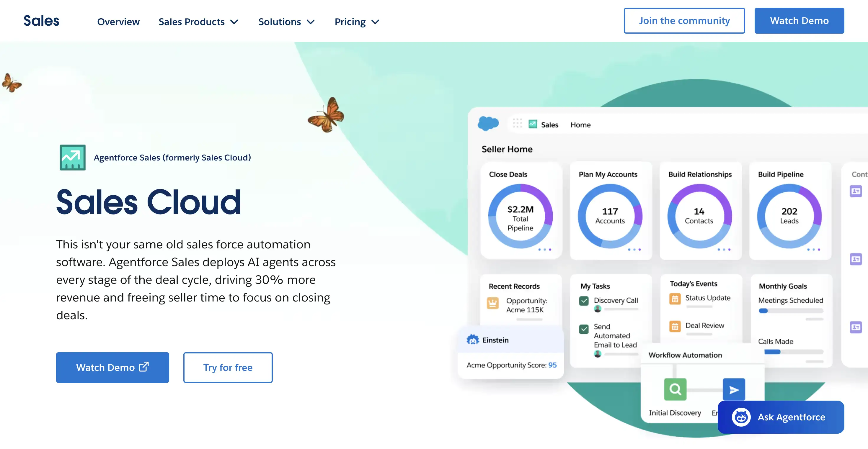Click the Sales logo in the header

(x=41, y=21)
